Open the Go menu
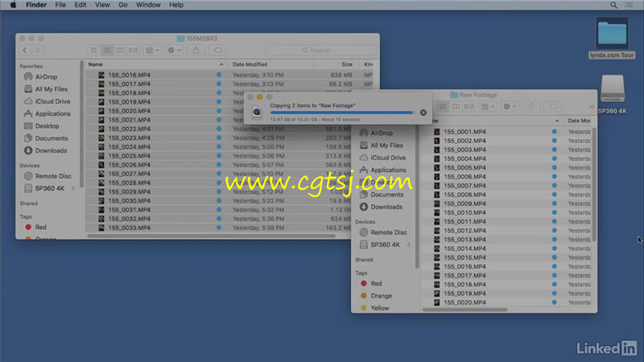 pyautogui.click(x=123, y=5)
